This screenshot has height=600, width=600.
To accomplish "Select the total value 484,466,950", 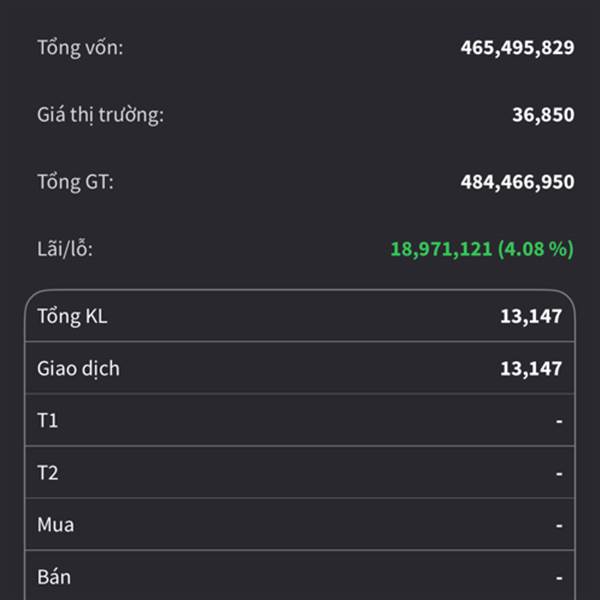I will point(517,182).
